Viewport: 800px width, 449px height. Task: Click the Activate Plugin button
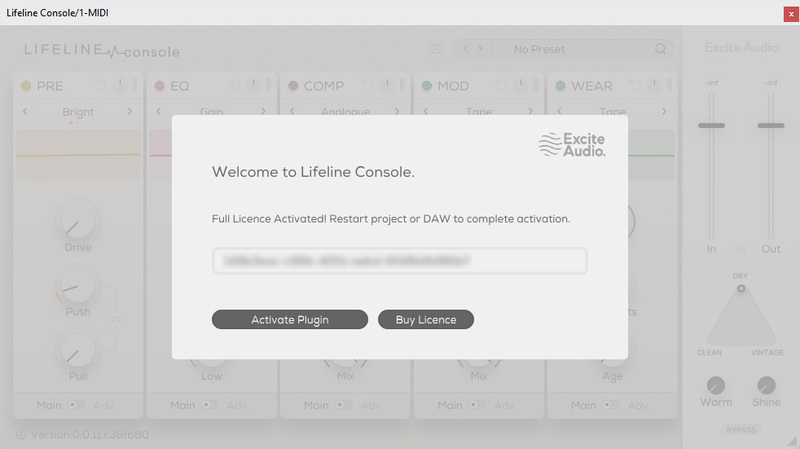[x=290, y=319]
